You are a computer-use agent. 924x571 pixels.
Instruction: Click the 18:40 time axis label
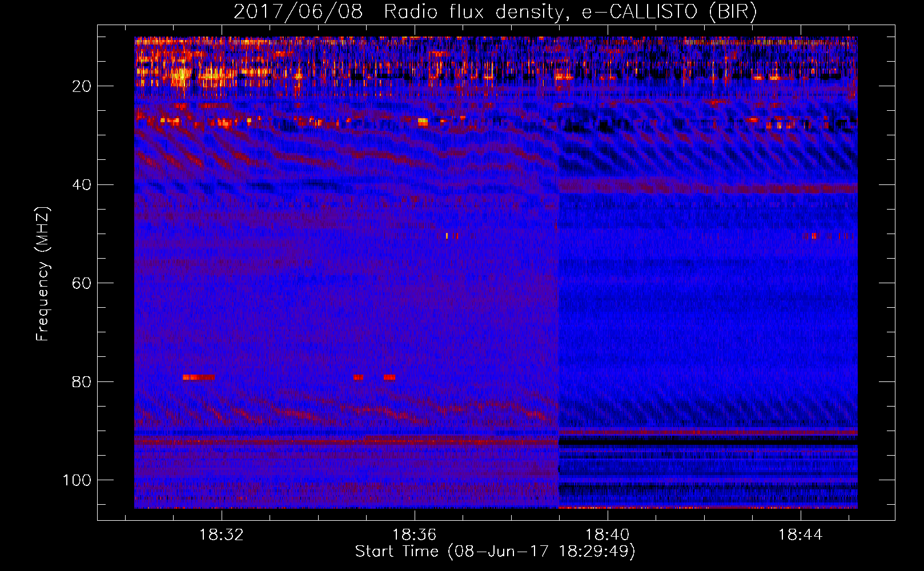point(607,534)
